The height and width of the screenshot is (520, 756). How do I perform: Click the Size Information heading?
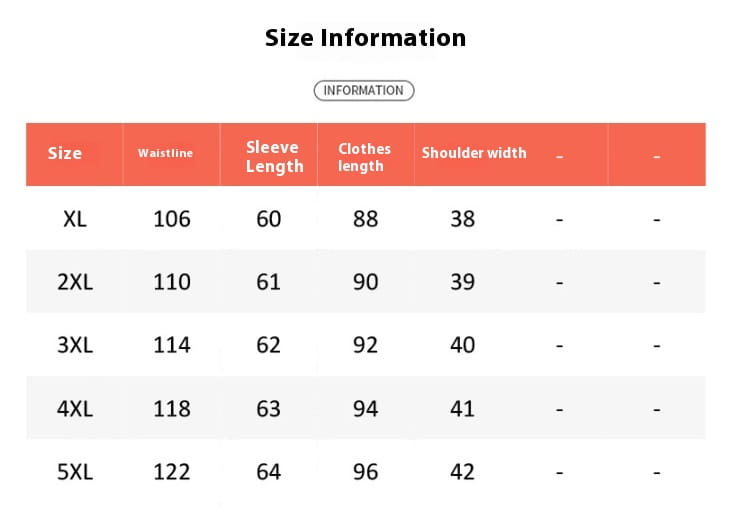click(x=365, y=38)
